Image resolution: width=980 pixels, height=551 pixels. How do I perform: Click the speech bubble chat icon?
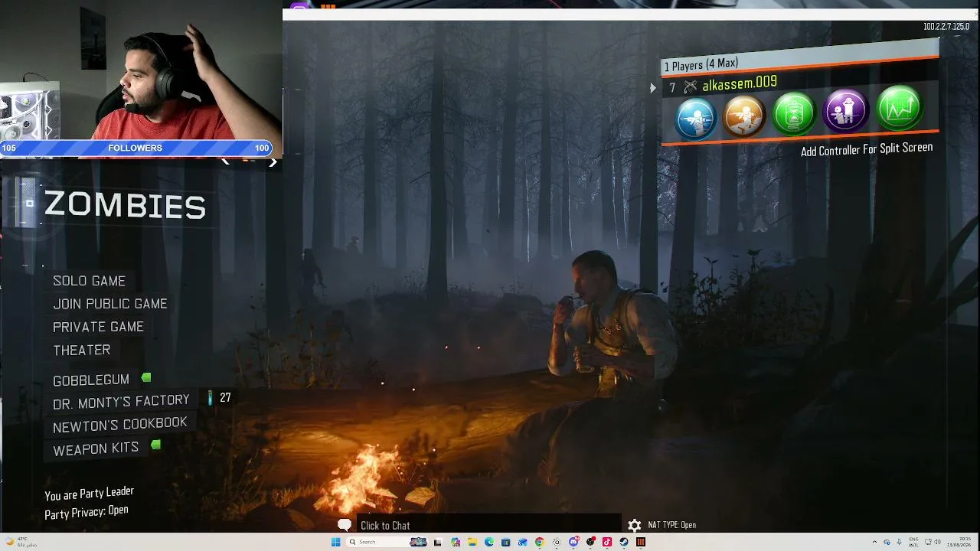pyautogui.click(x=345, y=525)
